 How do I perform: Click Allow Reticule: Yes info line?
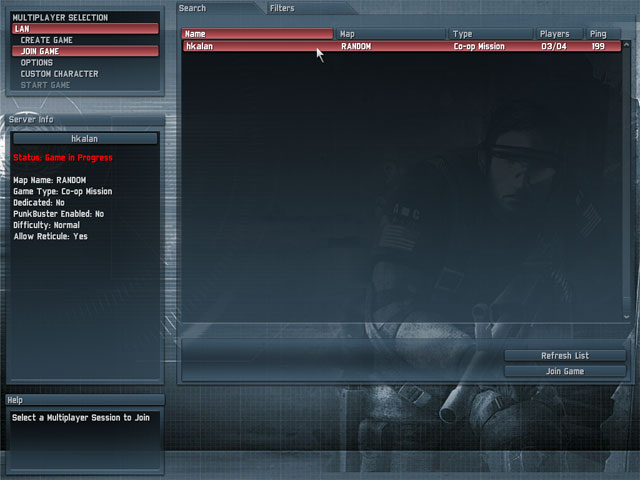point(51,236)
